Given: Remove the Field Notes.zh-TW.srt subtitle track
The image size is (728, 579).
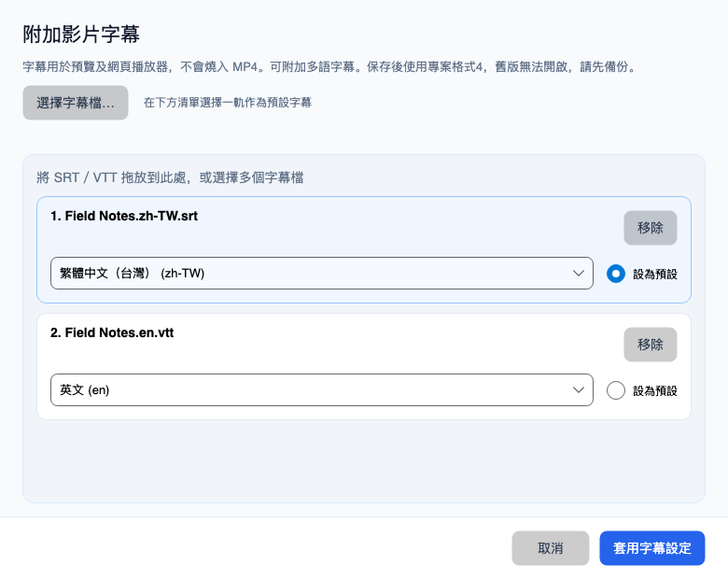Looking at the screenshot, I should point(650,228).
